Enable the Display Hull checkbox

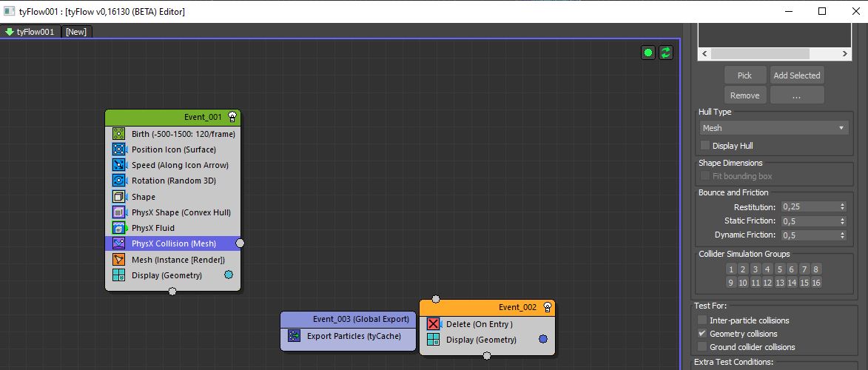point(705,146)
